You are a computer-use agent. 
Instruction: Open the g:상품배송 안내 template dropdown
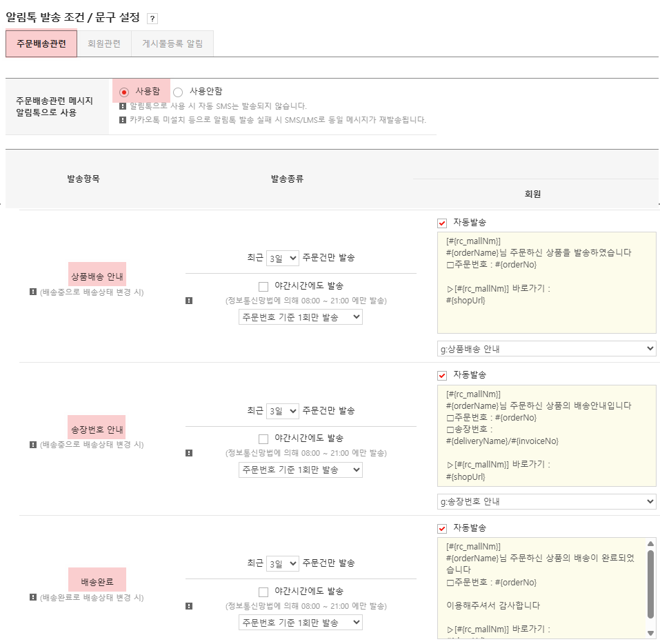point(546,348)
